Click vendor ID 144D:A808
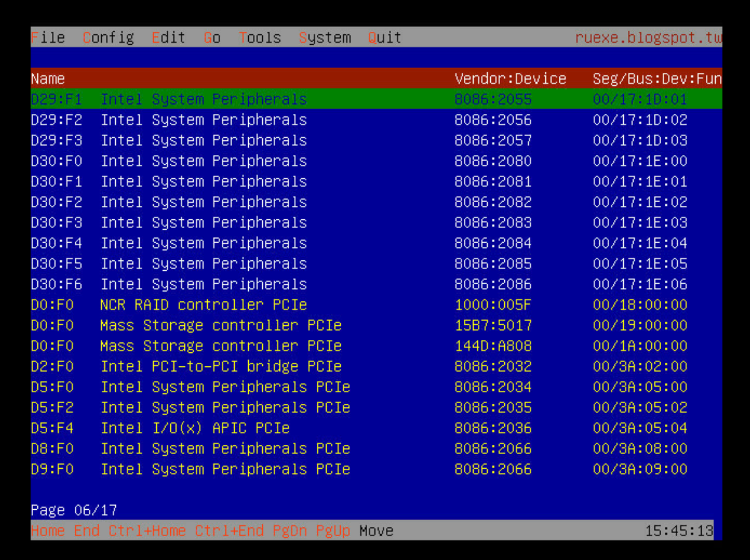750x560 pixels. click(493, 346)
